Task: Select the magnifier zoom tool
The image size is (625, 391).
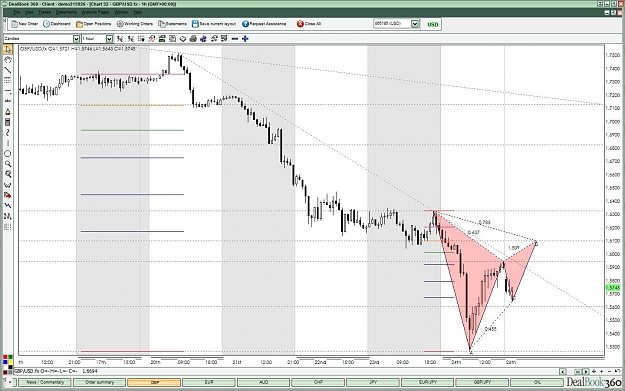Action: [x=8, y=164]
